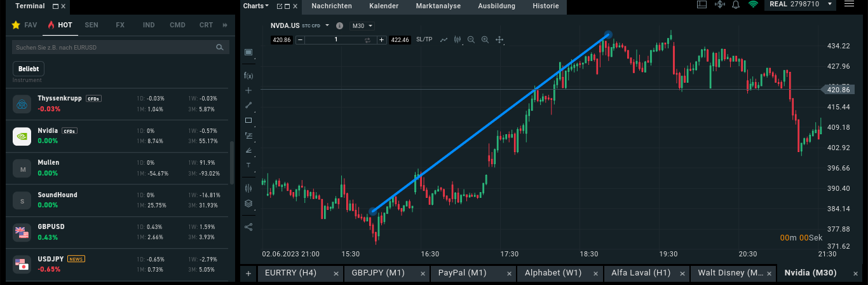Open the FAV favorites star tab
This screenshot has height=285, width=868.
coord(25,25)
